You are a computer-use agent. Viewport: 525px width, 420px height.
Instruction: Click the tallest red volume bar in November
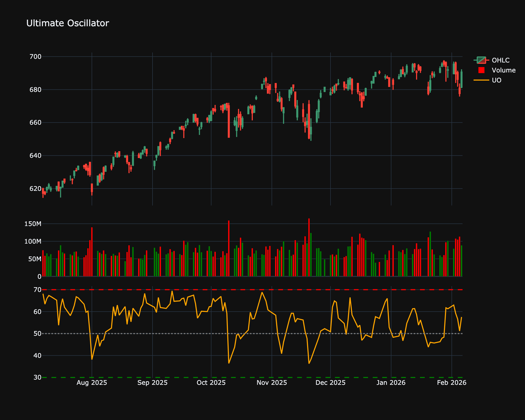click(x=309, y=247)
